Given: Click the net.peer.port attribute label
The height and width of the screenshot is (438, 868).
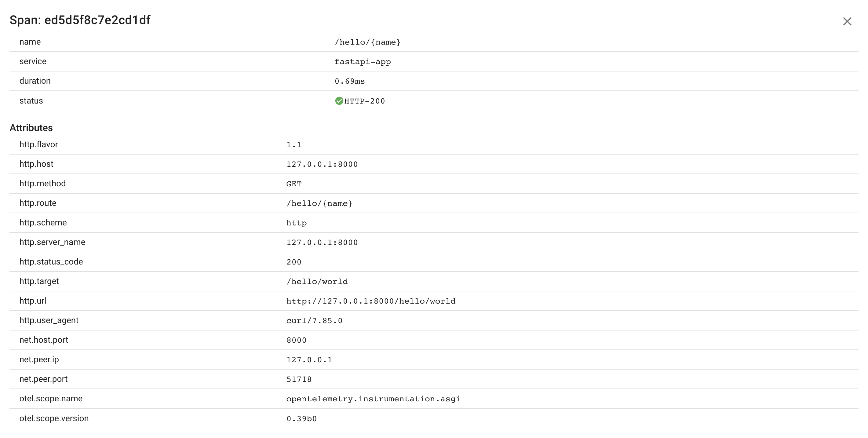Looking at the screenshot, I should coord(43,379).
